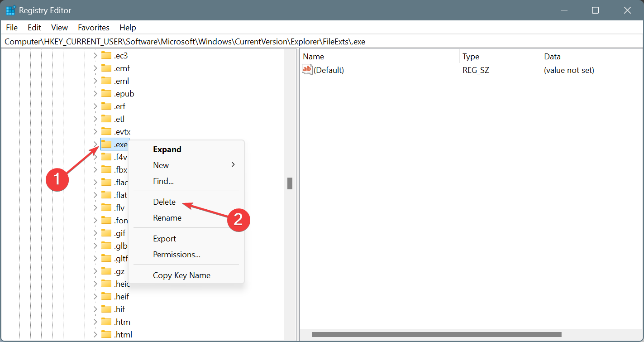Click the .html folder icon

pyautogui.click(x=106, y=334)
